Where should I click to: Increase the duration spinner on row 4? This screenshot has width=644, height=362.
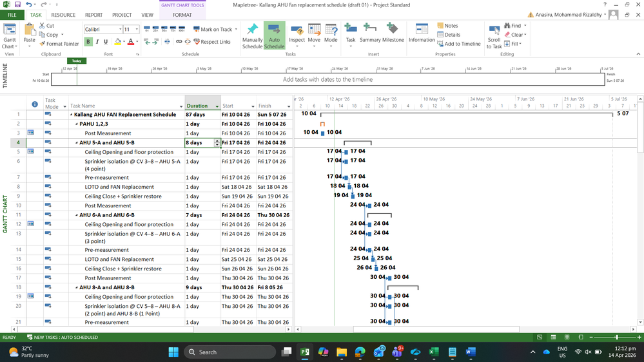pyautogui.click(x=217, y=141)
